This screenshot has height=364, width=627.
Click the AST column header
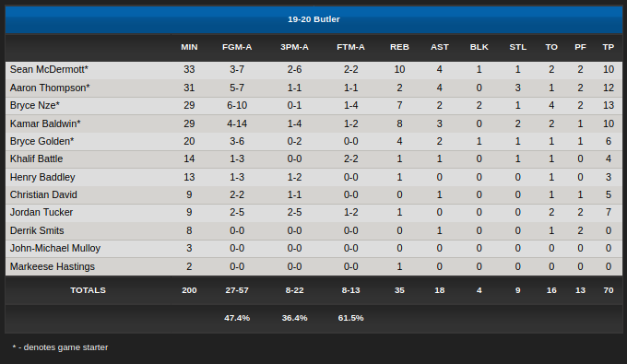(x=440, y=47)
